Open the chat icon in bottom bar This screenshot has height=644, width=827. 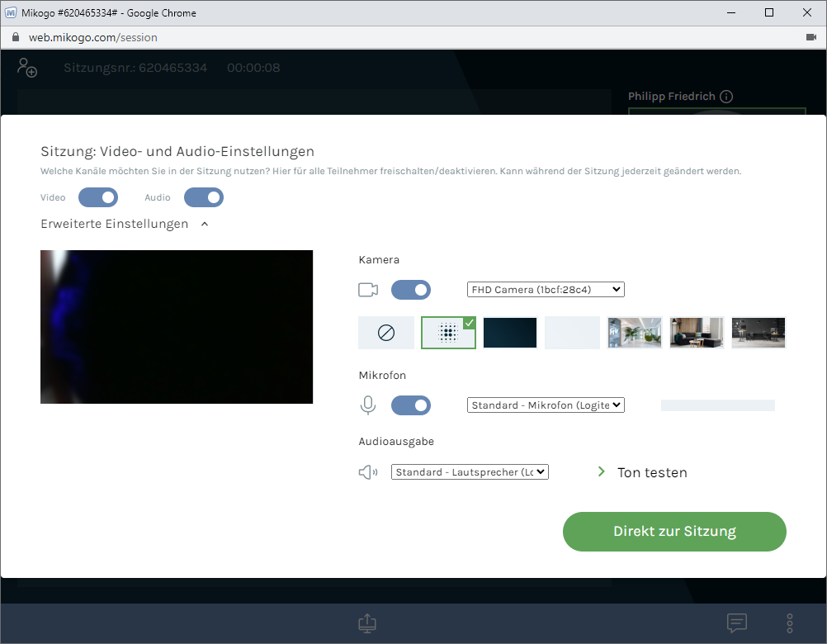(x=736, y=623)
